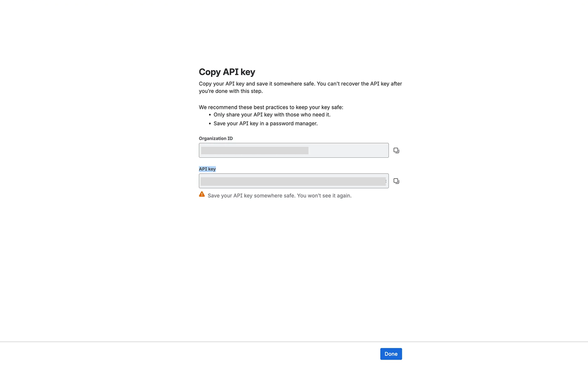This screenshot has height=365, width=588.
Task: Select the warning icon under the API key
Action: pos(202,194)
